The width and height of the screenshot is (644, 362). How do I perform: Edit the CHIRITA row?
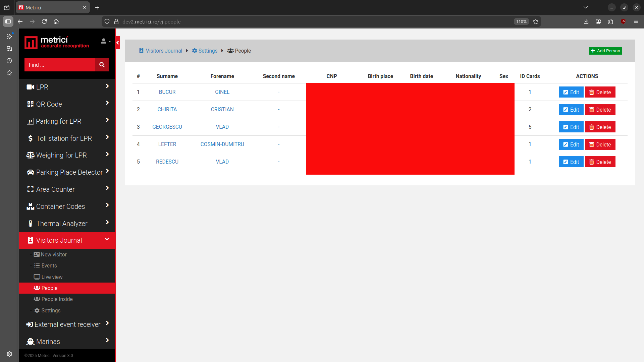click(571, 110)
